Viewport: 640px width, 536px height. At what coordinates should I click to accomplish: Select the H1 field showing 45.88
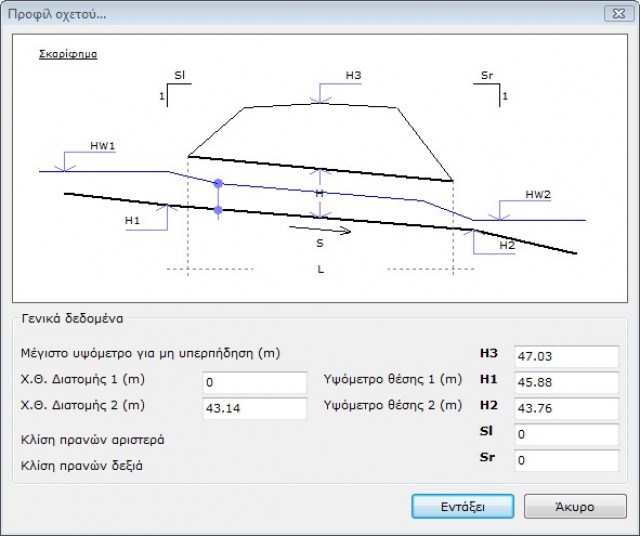566,382
